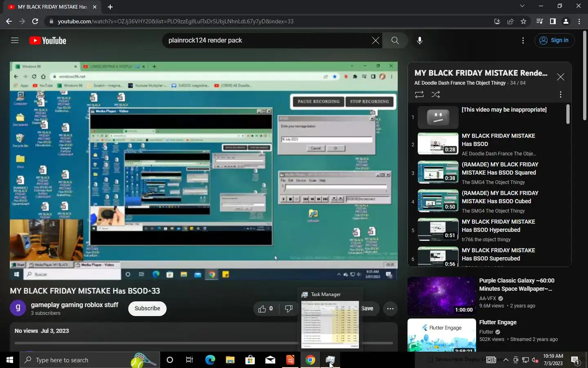This screenshot has width=588, height=368.
Task: Go back in browser history
Action: 9,21
